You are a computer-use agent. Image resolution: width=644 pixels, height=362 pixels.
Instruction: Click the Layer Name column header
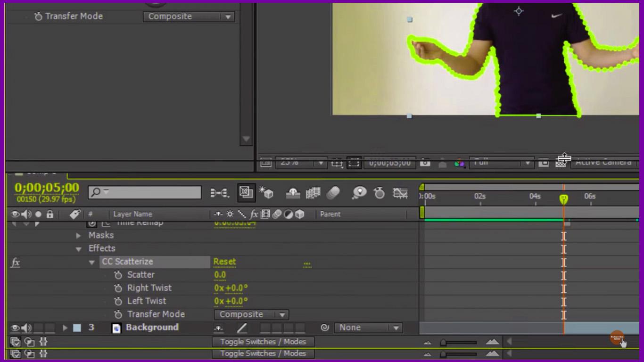(x=132, y=214)
